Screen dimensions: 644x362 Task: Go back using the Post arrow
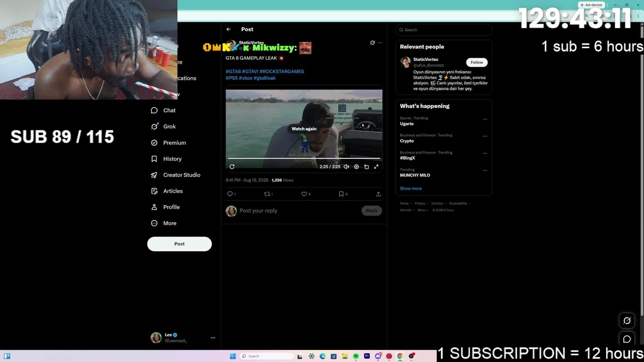coord(228,29)
